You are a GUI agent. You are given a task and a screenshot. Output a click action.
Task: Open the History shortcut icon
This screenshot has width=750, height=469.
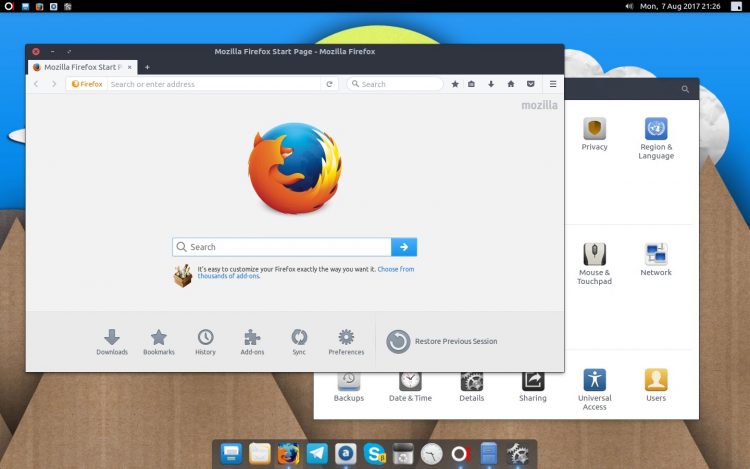[205, 340]
